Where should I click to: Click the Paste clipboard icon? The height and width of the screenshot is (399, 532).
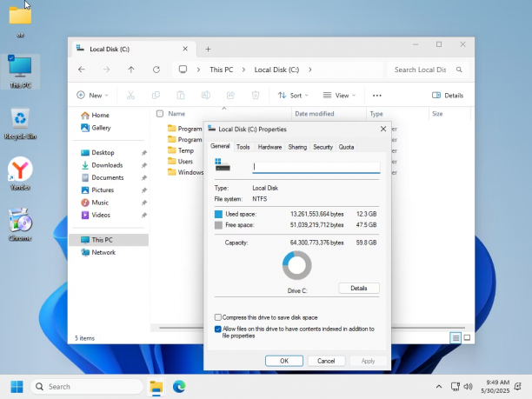click(181, 96)
